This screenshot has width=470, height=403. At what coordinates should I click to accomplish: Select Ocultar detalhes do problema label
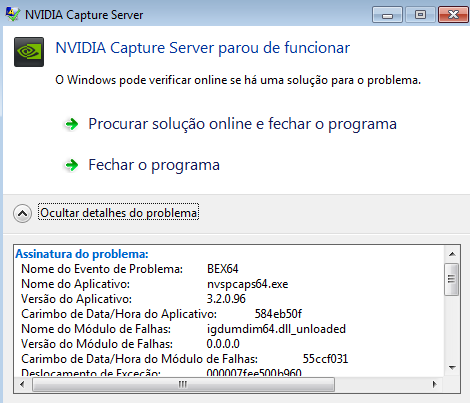(118, 213)
